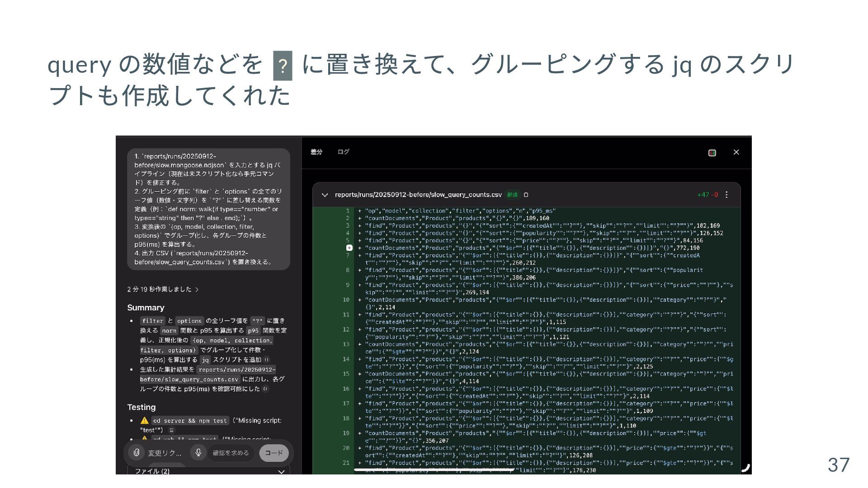The height and width of the screenshot is (488, 868).
Task: Open citation icon after スクリプトを追加
Action: point(267,360)
